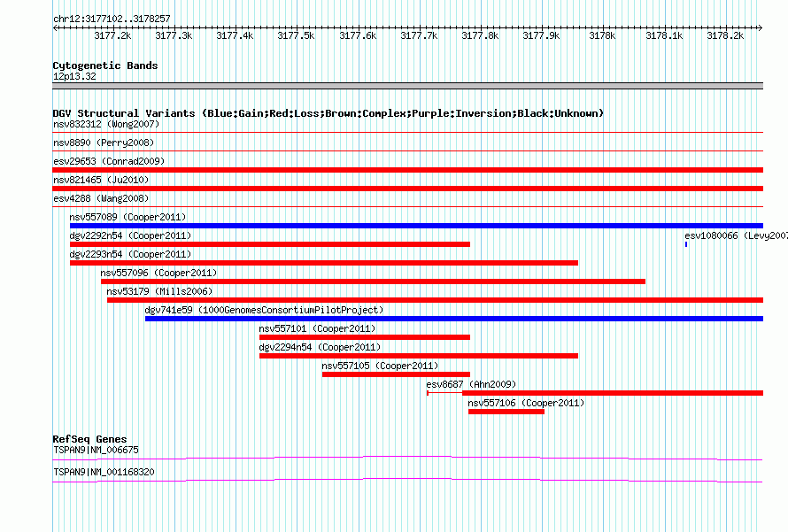
Task: Click the nsv557106 (Cooper2011) label
Action: coord(526,403)
